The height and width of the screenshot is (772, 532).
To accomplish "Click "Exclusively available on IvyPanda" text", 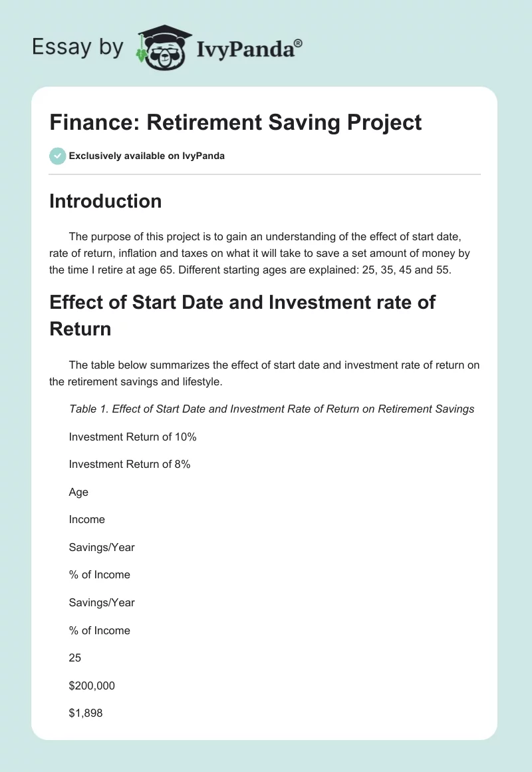I will tap(146, 156).
